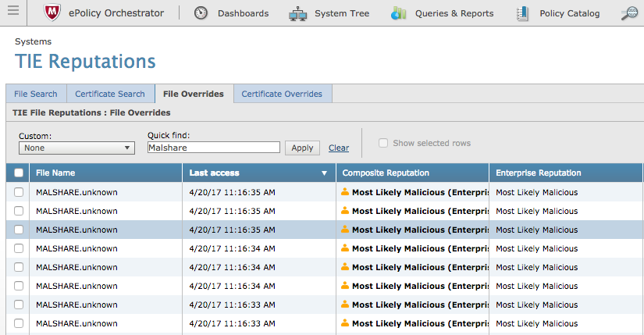Check the sixth row's checkbox

(19, 286)
